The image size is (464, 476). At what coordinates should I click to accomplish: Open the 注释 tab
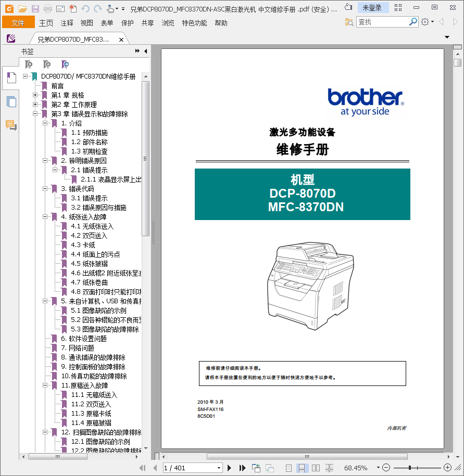pyautogui.click(x=67, y=23)
